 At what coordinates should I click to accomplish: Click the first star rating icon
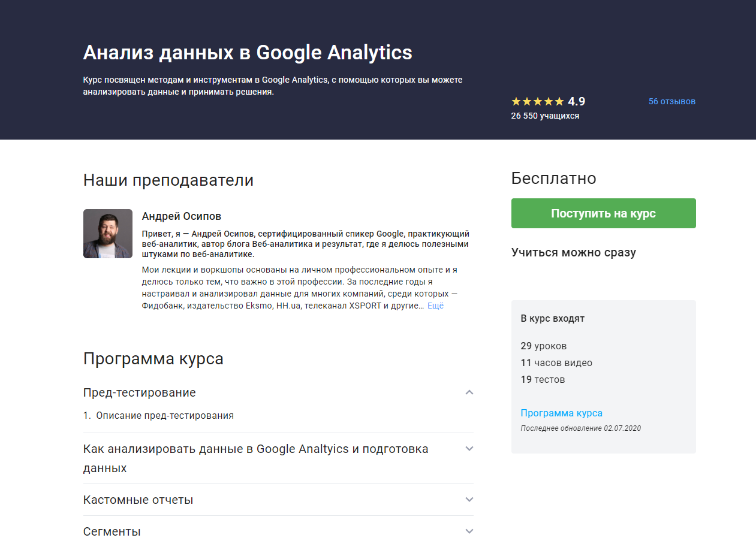pos(516,101)
